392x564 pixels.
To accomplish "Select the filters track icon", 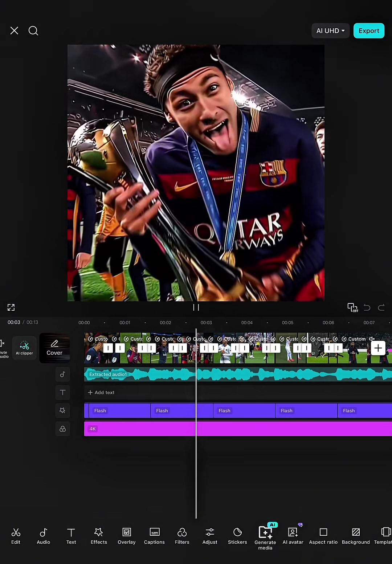I will coord(62,429).
